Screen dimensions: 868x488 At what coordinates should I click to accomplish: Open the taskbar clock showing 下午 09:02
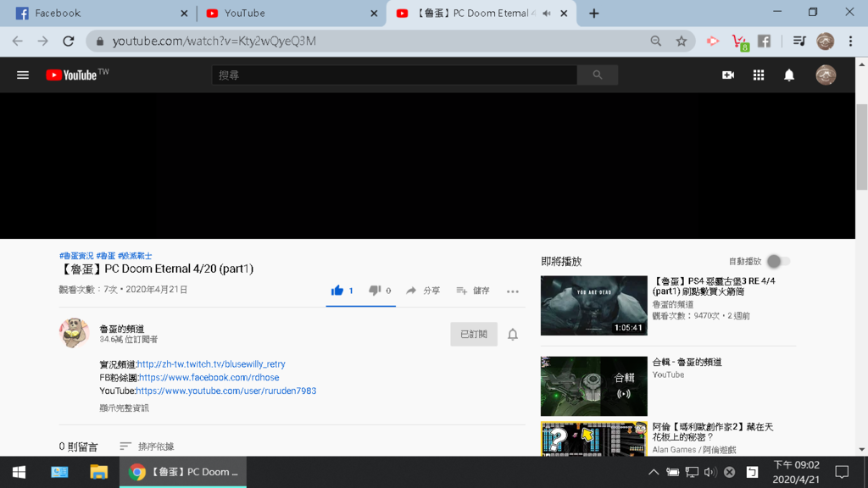(x=796, y=472)
